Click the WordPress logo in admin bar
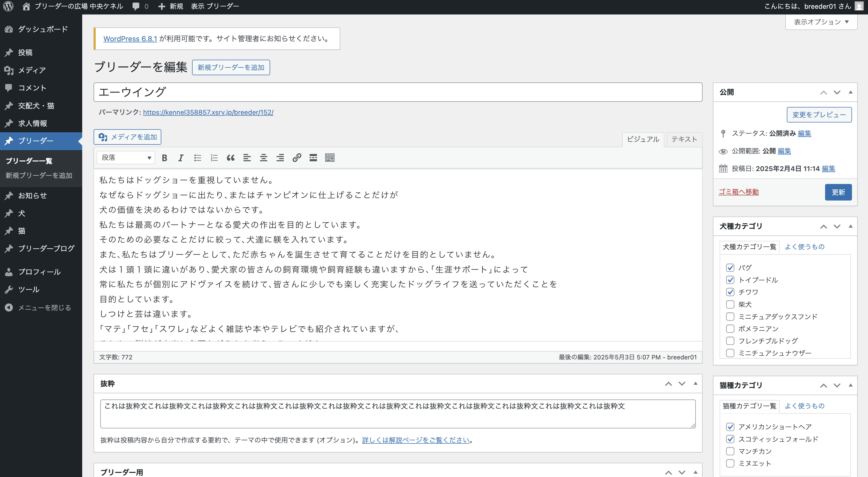This screenshot has height=477, width=868. click(8, 6)
